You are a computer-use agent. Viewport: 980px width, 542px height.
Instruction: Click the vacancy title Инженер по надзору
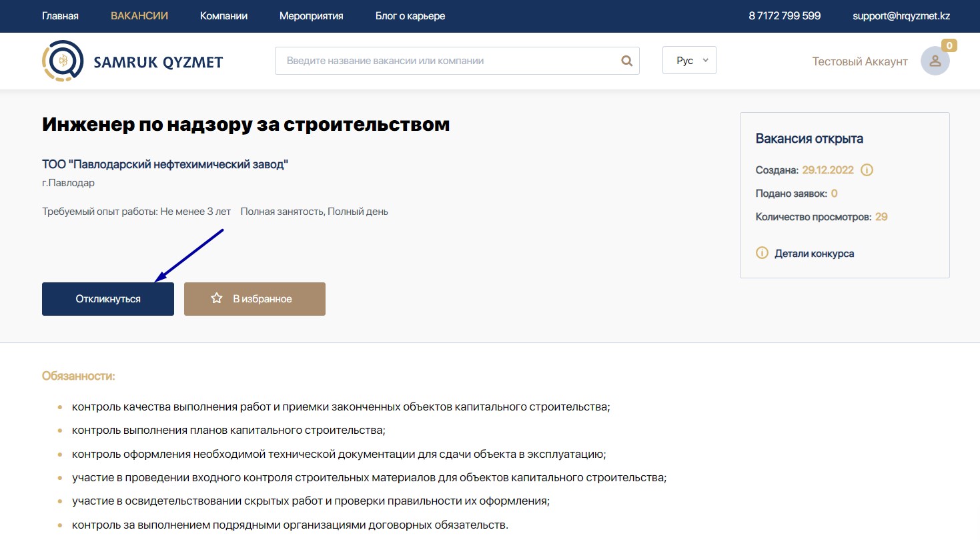246,124
